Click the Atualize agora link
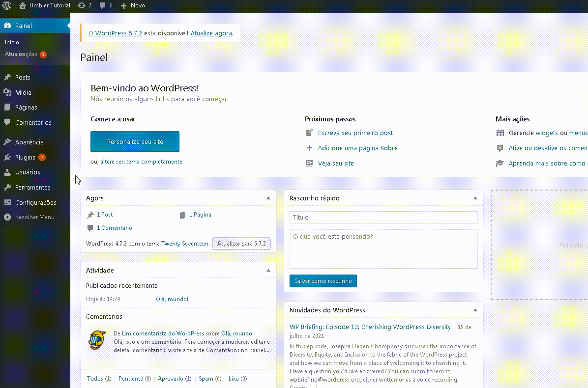Image resolution: width=588 pixels, height=388 pixels. pyautogui.click(x=211, y=33)
